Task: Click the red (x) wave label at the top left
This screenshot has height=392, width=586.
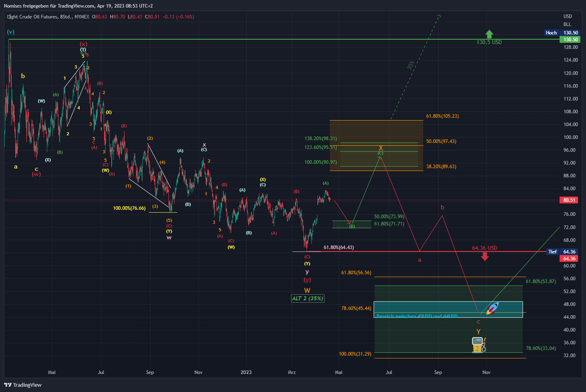Action: tap(83, 44)
